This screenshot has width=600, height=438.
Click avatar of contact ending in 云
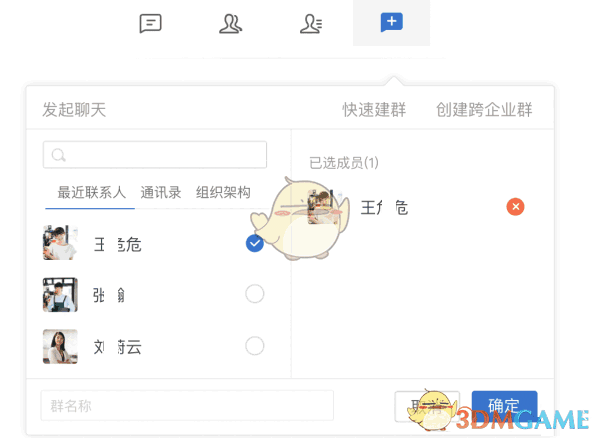(x=60, y=346)
